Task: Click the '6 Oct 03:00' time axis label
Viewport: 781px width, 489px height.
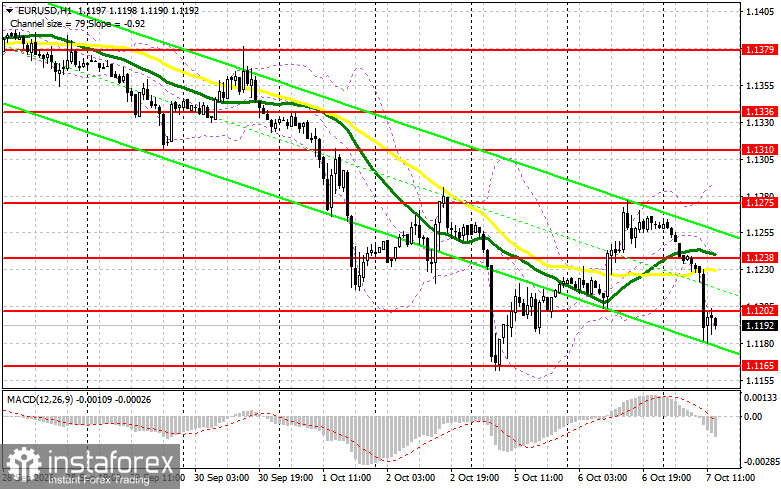Action: (603, 478)
